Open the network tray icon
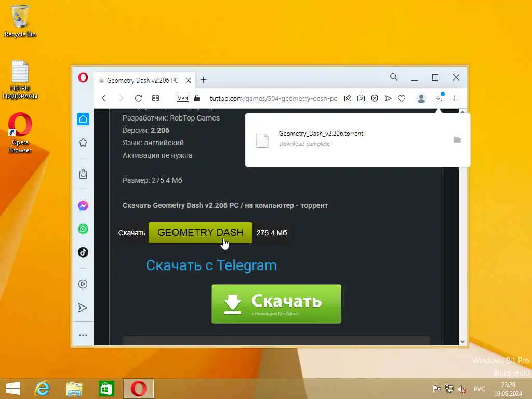The image size is (532, 399). tap(449, 389)
